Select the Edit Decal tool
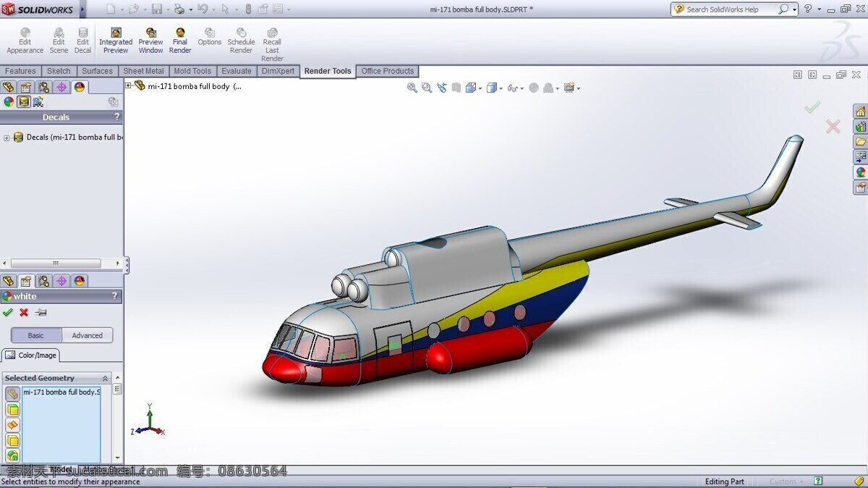 tap(83, 41)
